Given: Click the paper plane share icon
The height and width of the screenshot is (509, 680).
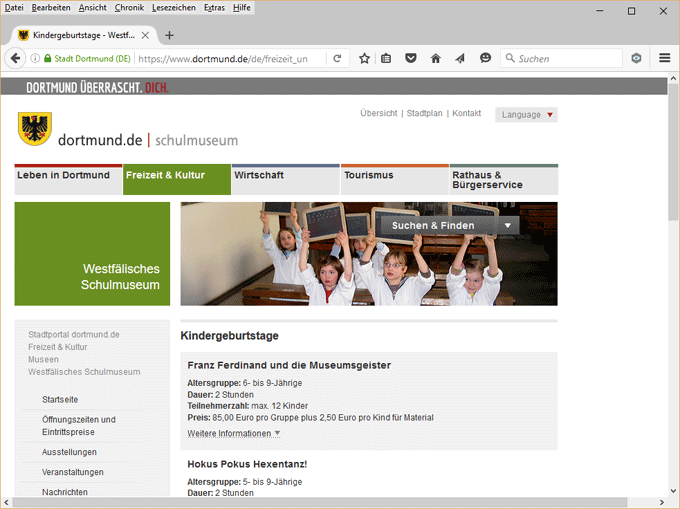Looking at the screenshot, I should [x=460, y=58].
